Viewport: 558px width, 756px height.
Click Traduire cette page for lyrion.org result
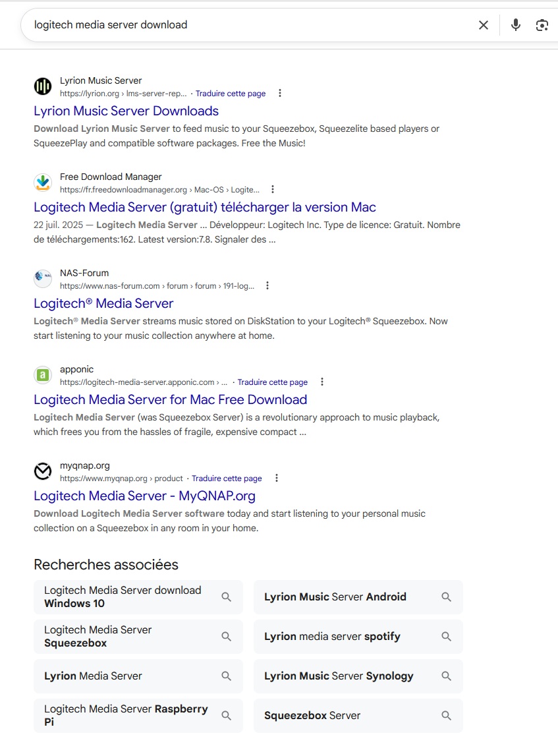231,94
